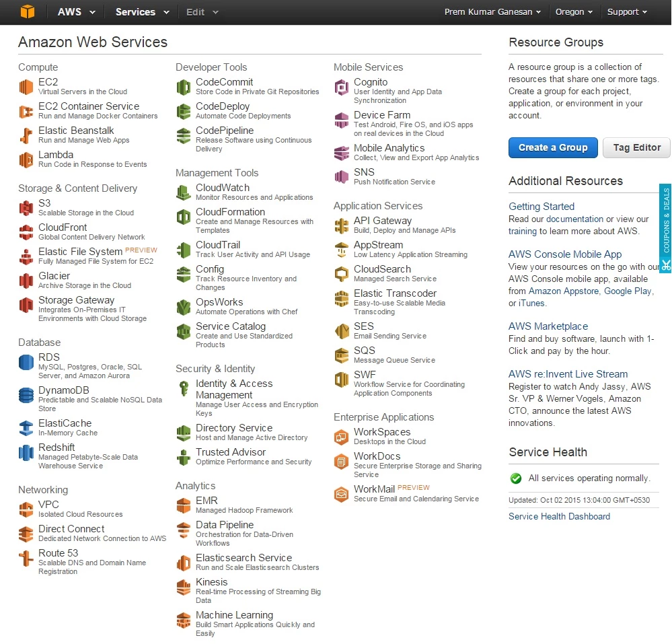Click the S3 storage icon

26,209
